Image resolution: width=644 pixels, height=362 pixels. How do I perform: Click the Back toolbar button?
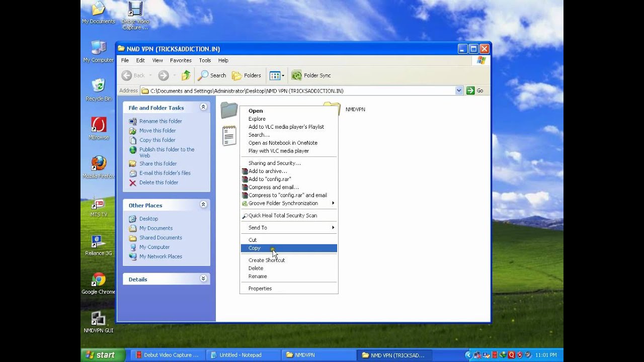point(133,75)
